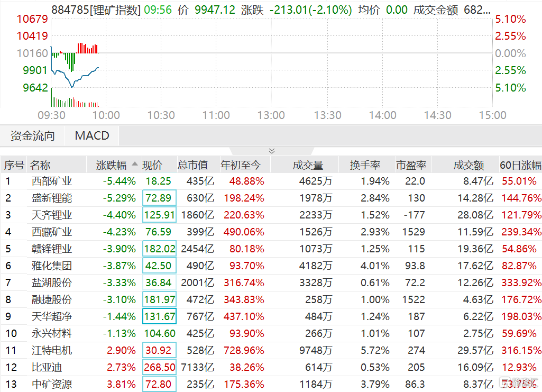Click the sort arrow beside 涨跌幅
This screenshot has width=542, height=392.
(x=135, y=164)
